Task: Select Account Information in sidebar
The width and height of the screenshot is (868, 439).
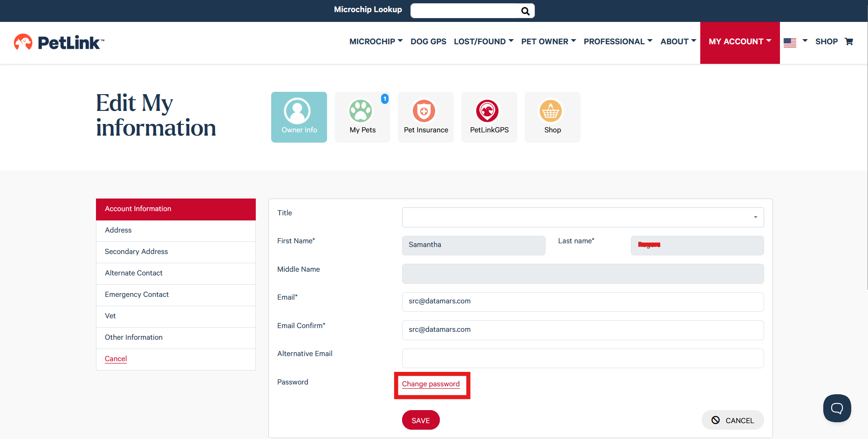Action: click(176, 209)
